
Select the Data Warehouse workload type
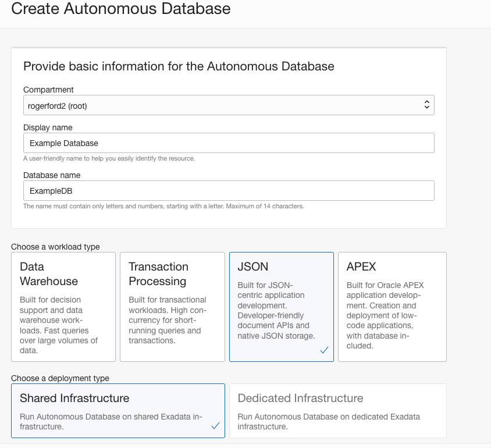point(63,307)
